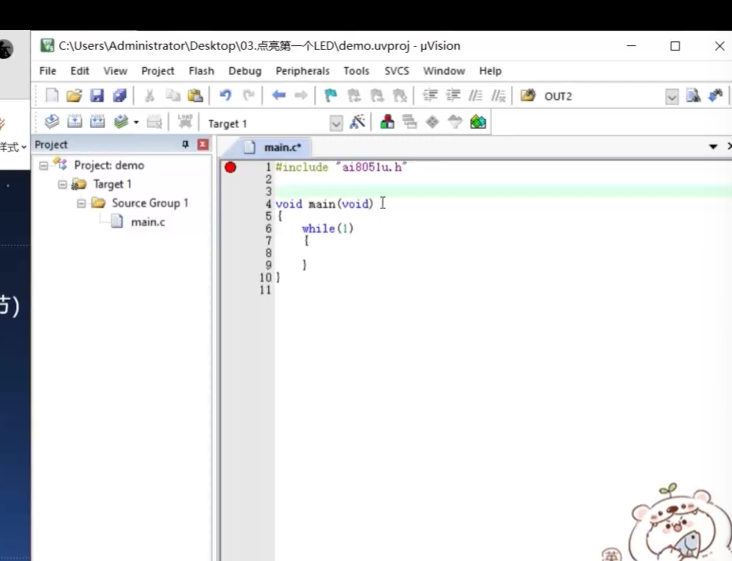Click the Manage Run-Time Environment diamond icon
Screen dimensions: 732x561
coord(432,122)
